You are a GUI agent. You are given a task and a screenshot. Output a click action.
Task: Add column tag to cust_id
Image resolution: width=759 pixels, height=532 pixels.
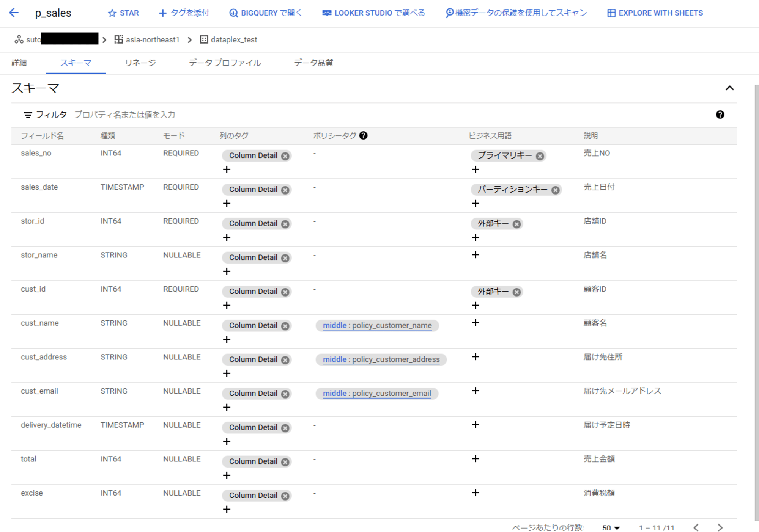point(227,306)
